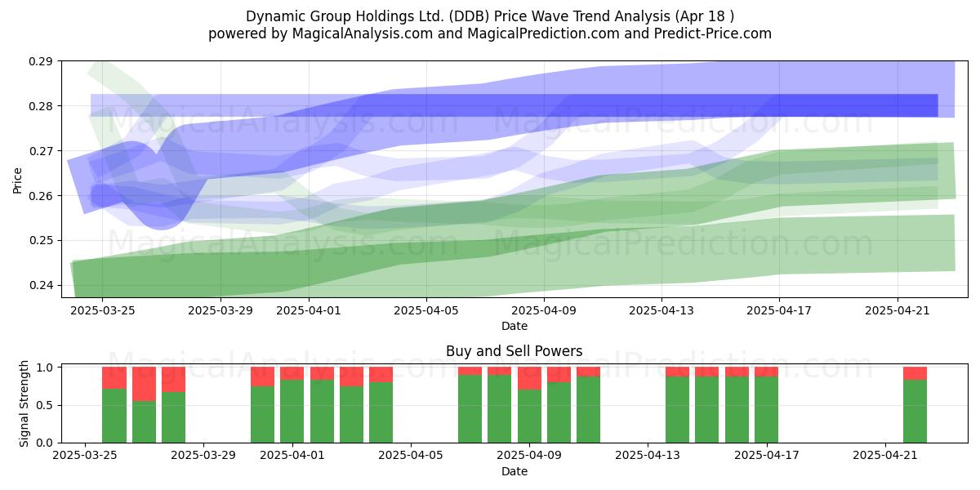Click the 'Price' y-axis label
980x490 pixels.
(18, 178)
